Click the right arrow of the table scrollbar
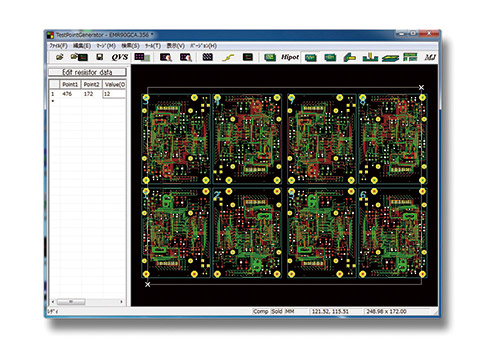This screenshot has height=360, width=480. pyautogui.click(x=121, y=302)
